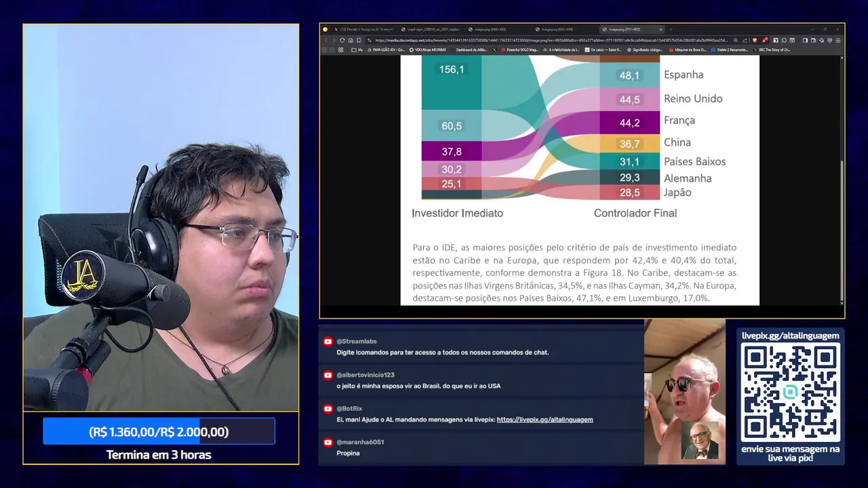Click the YouTube icon beside @BotRix
The height and width of the screenshot is (488, 868).
point(328,409)
